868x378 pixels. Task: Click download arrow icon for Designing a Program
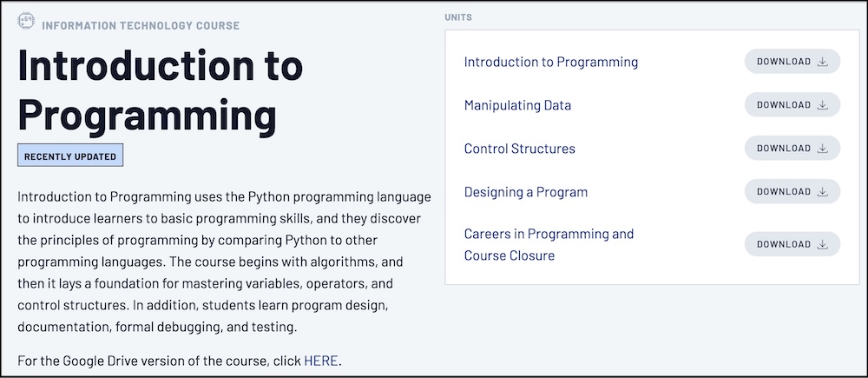tap(823, 192)
